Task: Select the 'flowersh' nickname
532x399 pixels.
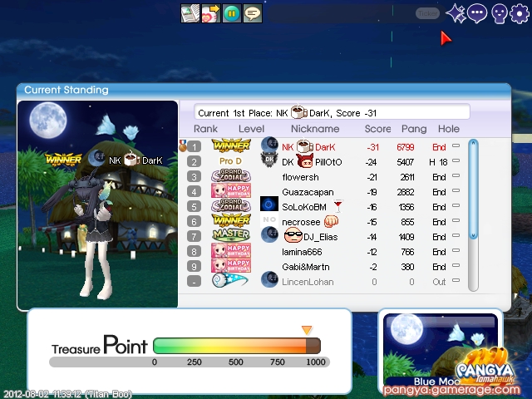Action: (x=300, y=177)
